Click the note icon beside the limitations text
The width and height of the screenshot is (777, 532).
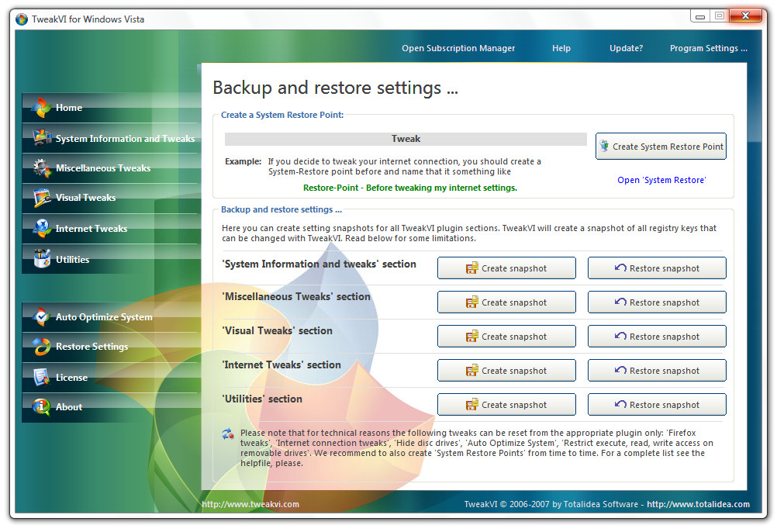click(x=228, y=434)
